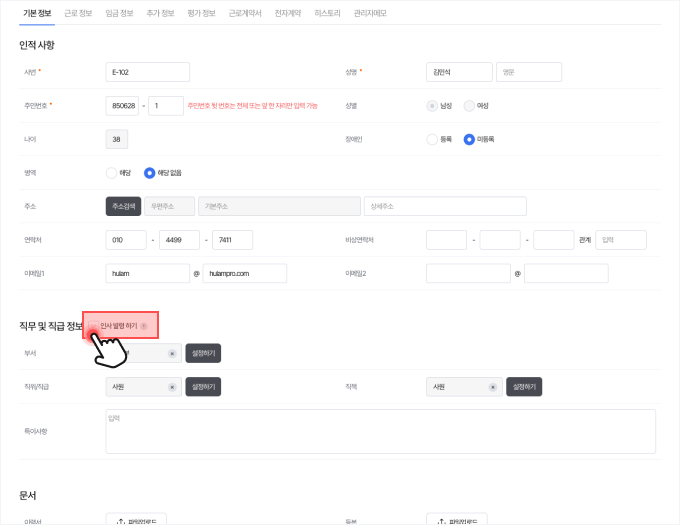The width and height of the screenshot is (680, 525).
Task: Click the info icon beside 인사 발령 하기
Action: click(x=144, y=326)
